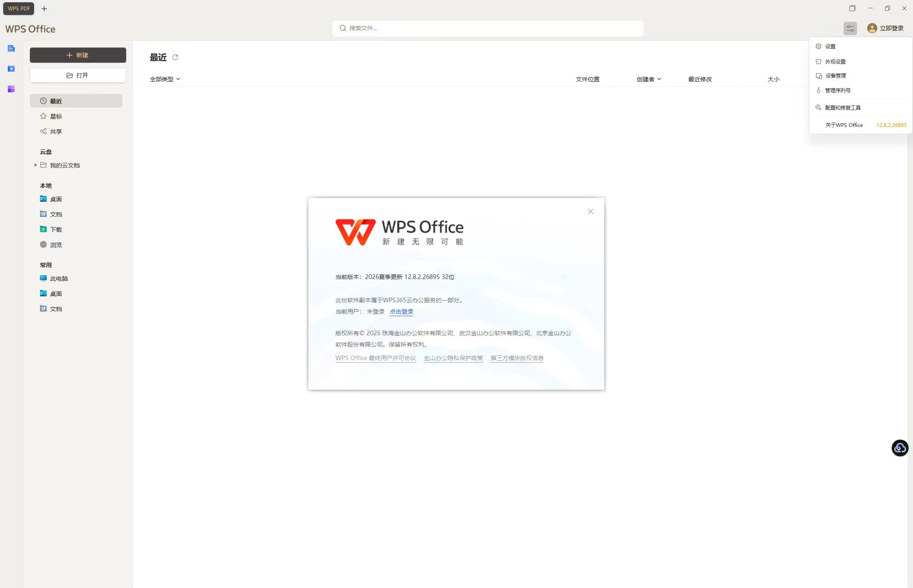Focus the 搜索文件 search field
The image size is (913, 588).
click(488, 28)
